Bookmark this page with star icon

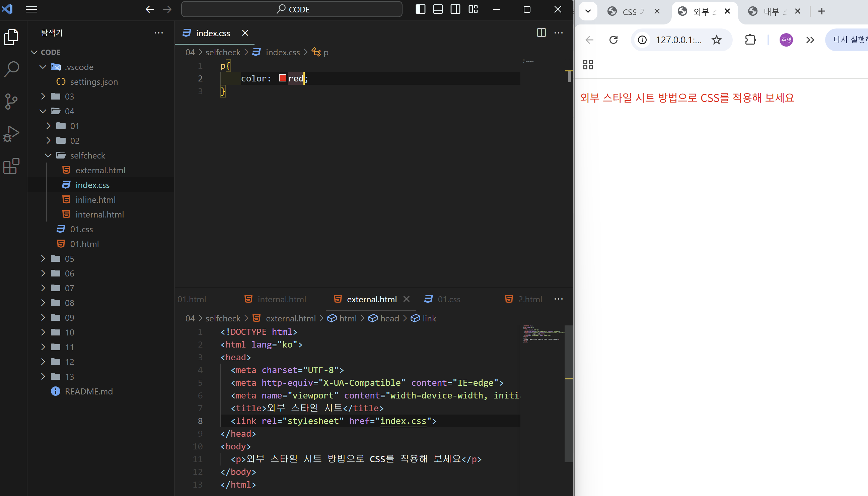pyautogui.click(x=717, y=40)
